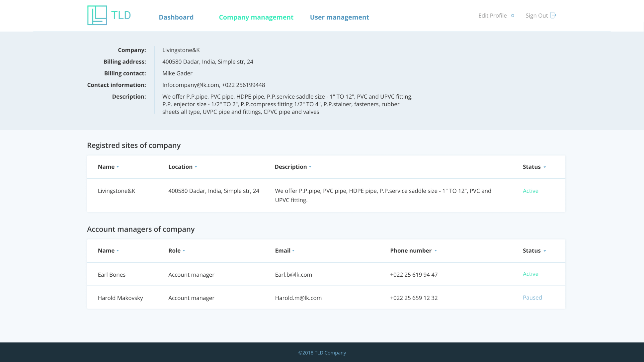Click the Edit Profile link text
Viewport: 644px width, 362px height.
coord(492,16)
